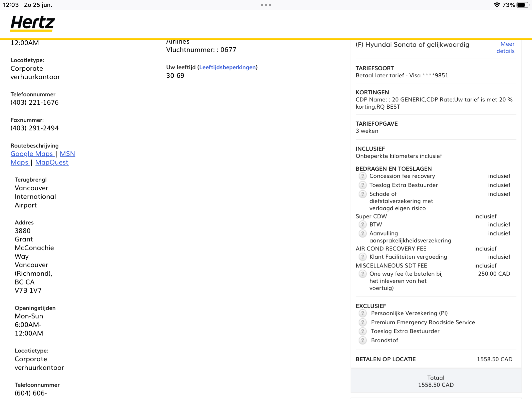
Task: Click help icon for Klant Faciliteiten vergoeding
Action: (362, 257)
